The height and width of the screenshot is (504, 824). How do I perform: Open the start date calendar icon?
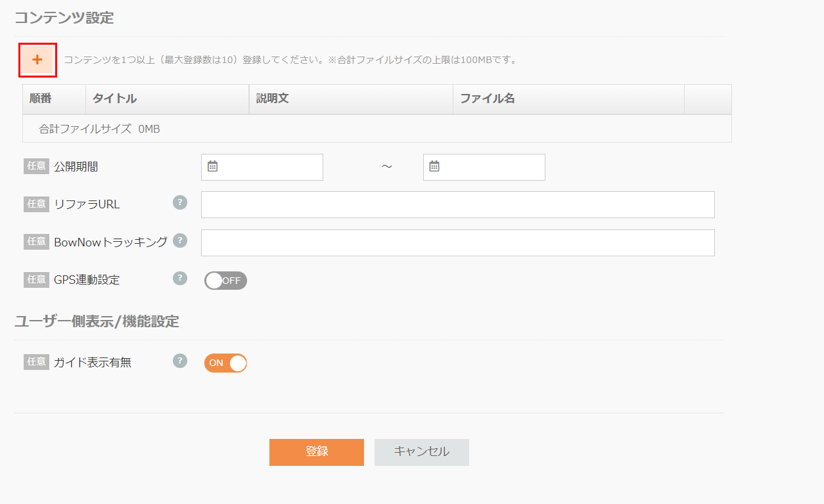(212, 166)
